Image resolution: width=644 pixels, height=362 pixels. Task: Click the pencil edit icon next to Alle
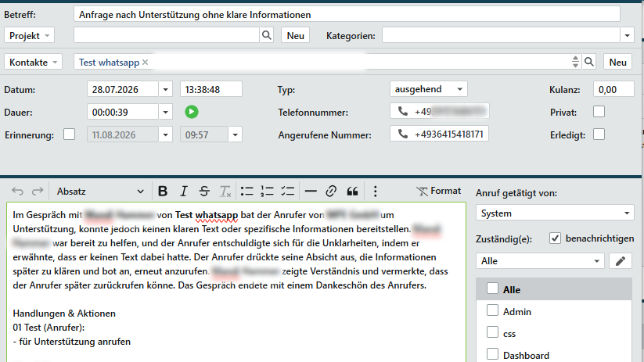click(x=621, y=260)
